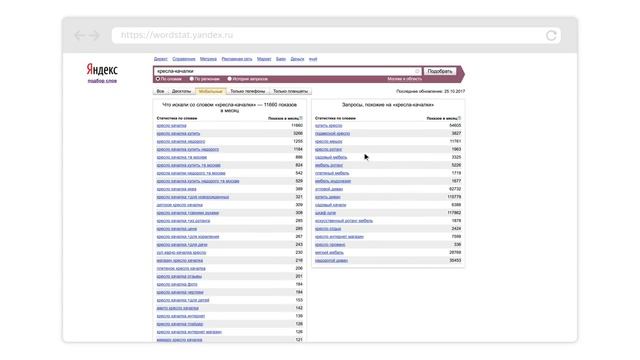The width and height of the screenshot is (640, 360).
Task: Open the similar query with 26768 impressions
Action: point(329,253)
